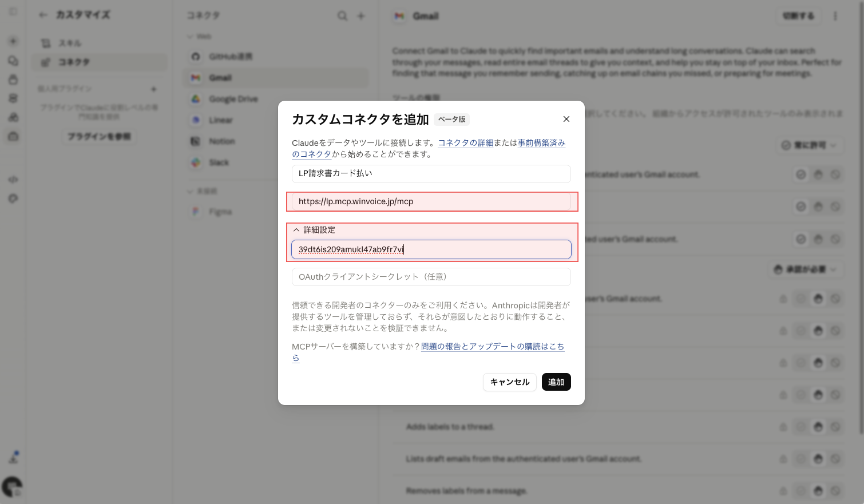
Task: Collapse the Web connectors group
Action: point(200,37)
